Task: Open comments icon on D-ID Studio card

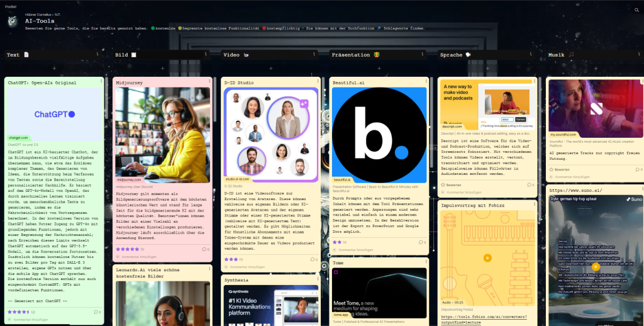Action: pyautogui.click(x=314, y=259)
